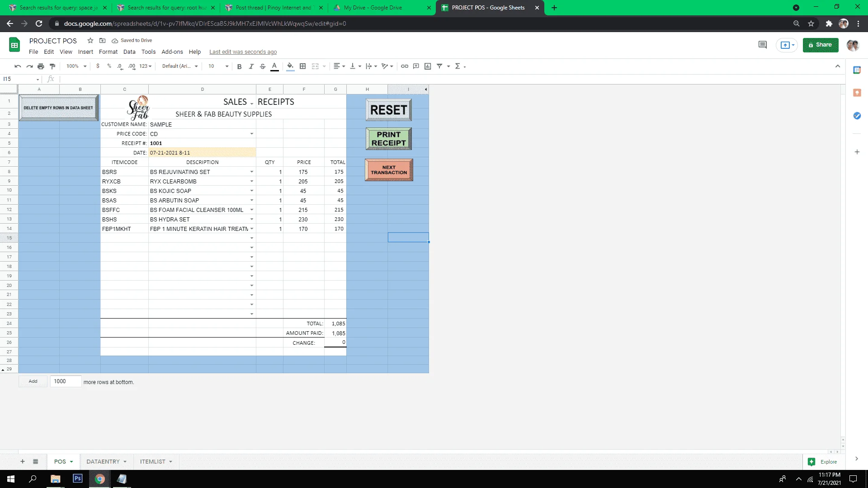The height and width of the screenshot is (488, 868).
Task: Click the RESET button
Action: 389,110
